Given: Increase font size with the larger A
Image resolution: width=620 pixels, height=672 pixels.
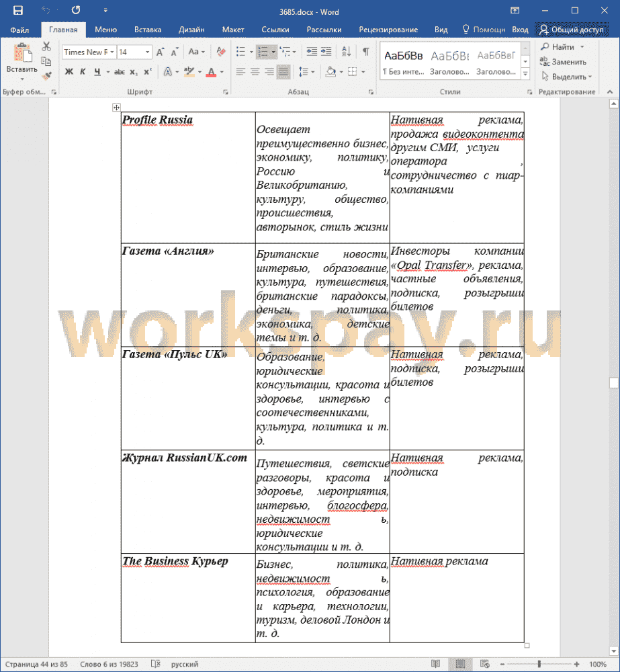Looking at the screenshot, I should pyautogui.click(x=160, y=52).
